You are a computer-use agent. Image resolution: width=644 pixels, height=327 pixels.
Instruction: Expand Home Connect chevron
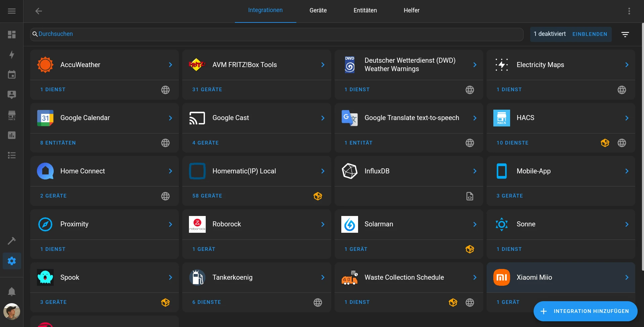170,171
